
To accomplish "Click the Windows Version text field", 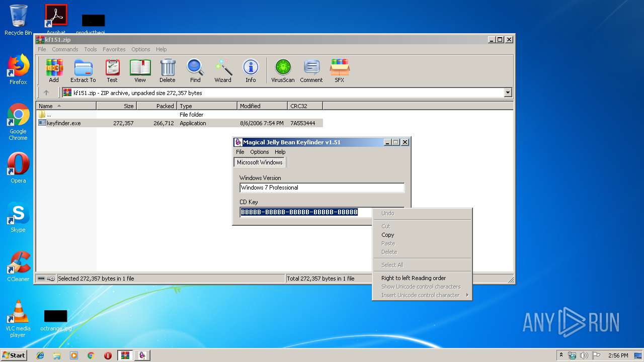I will tap(322, 188).
